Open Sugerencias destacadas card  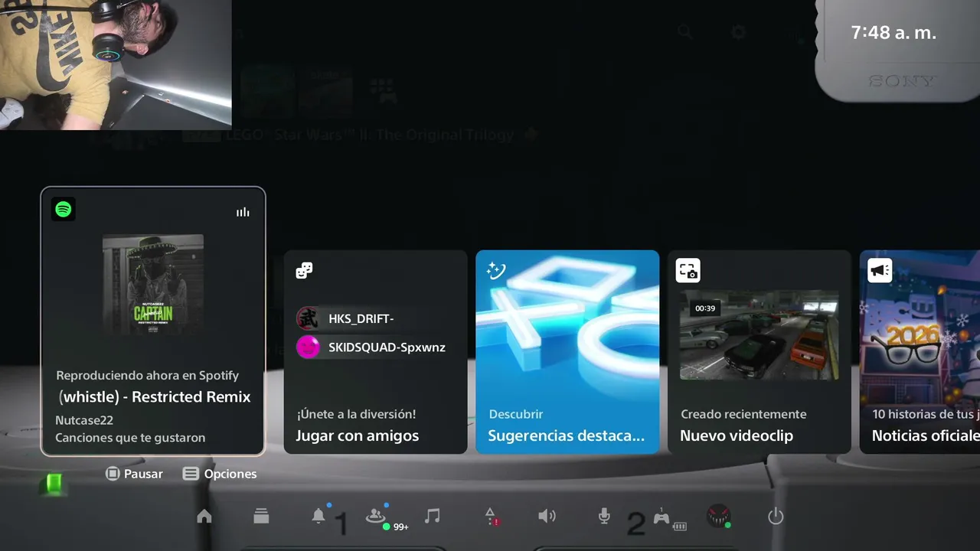(567, 352)
